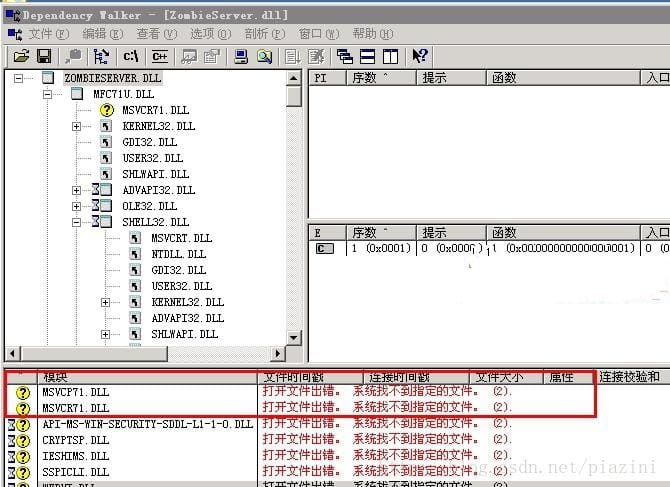Click the auto-expand tree toolbar icon
Viewport: 670px width, 487px height.
(x=101, y=56)
